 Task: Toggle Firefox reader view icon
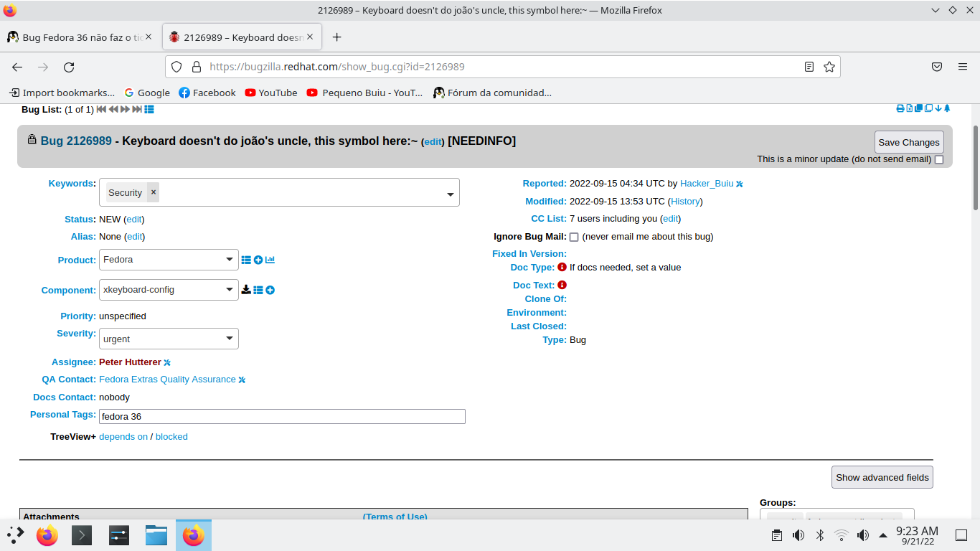tap(809, 67)
